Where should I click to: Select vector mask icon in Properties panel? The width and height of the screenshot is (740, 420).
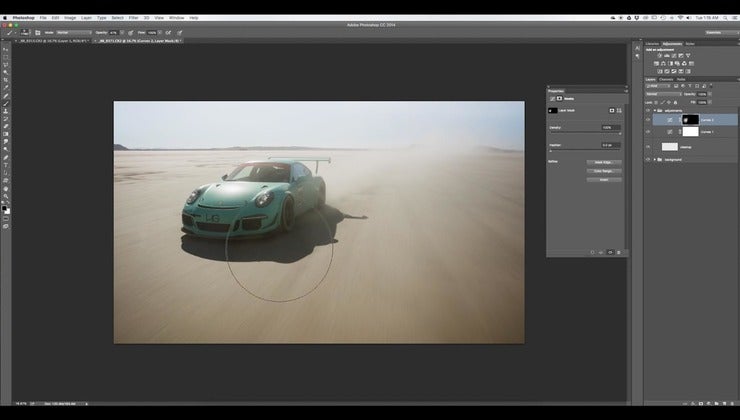click(x=619, y=110)
